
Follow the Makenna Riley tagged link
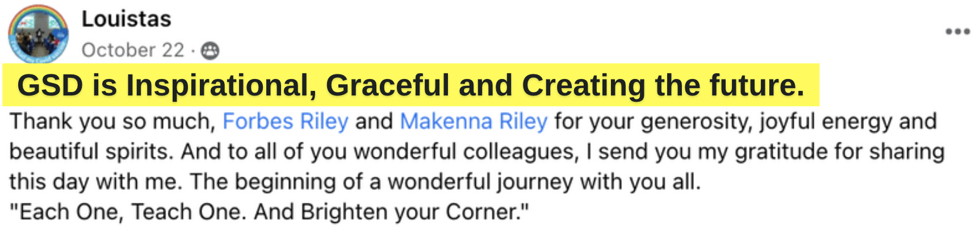click(x=474, y=122)
